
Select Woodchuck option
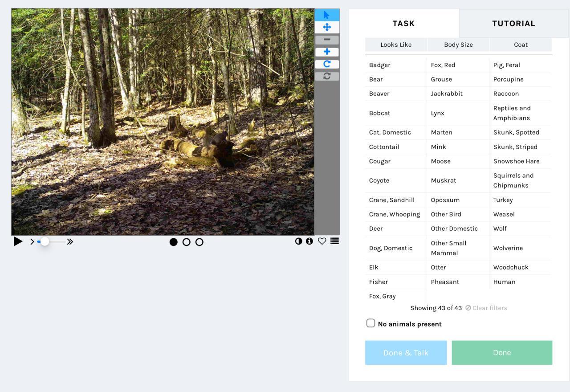pyautogui.click(x=520, y=267)
